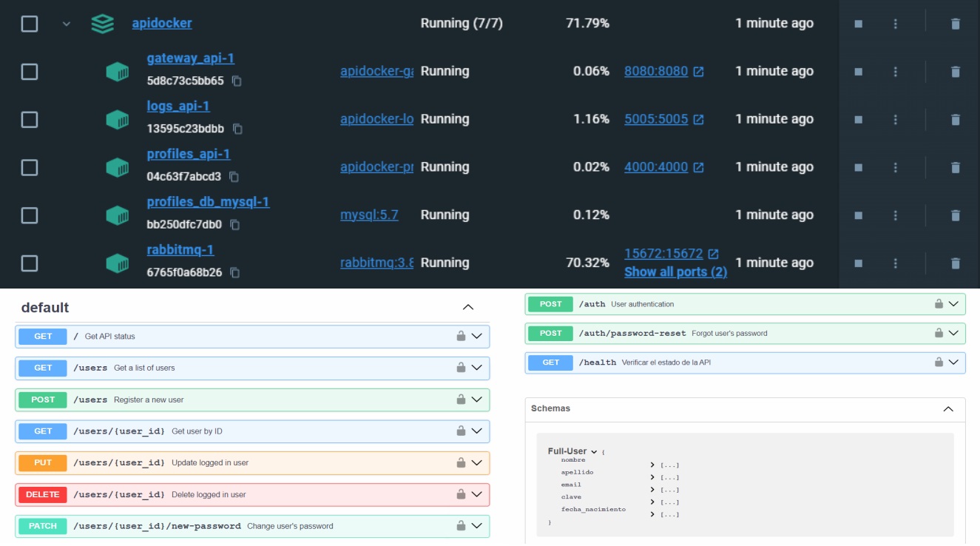Open the gateway_api-1 container details
This screenshot has width=980, height=546.
tap(191, 58)
